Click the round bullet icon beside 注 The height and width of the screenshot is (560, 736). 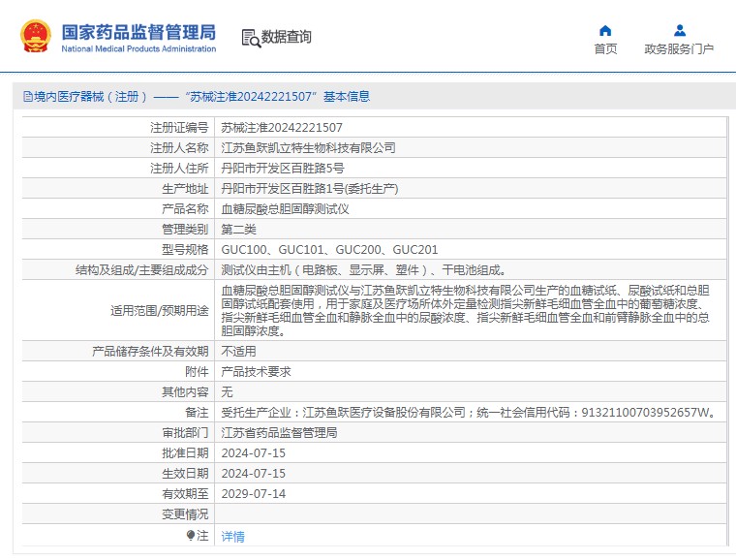pos(191,535)
